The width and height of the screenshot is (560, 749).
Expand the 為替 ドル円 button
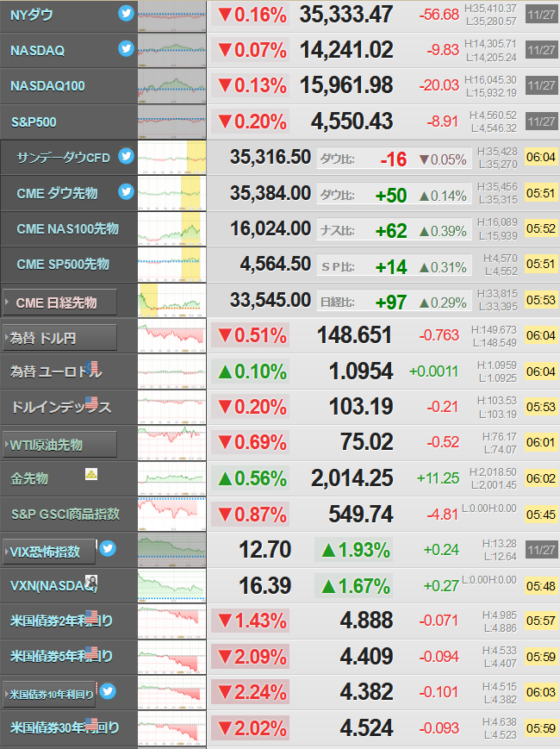pos(59,338)
